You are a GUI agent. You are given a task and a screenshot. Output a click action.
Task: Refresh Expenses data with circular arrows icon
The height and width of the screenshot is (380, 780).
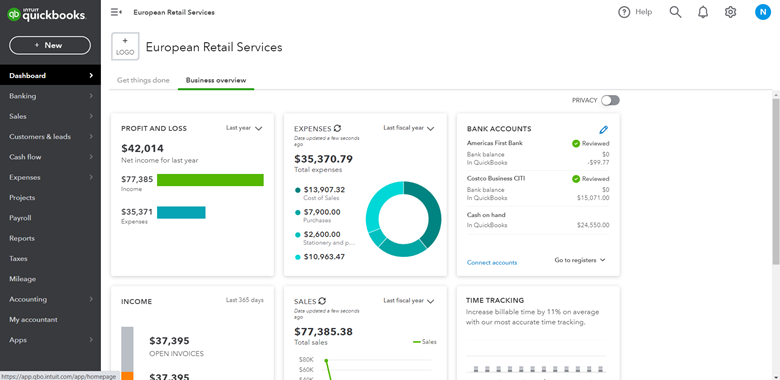point(337,128)
